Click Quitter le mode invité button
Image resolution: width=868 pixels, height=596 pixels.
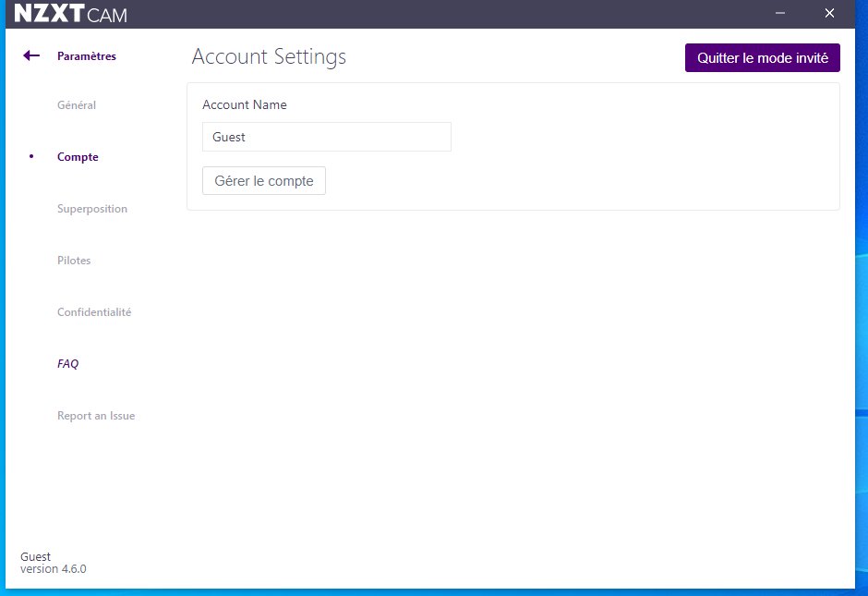(762, 57)
